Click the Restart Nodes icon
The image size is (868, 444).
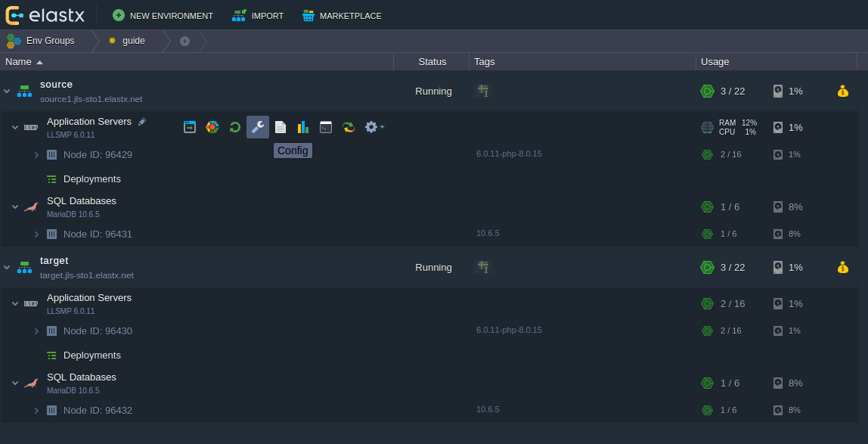pyautogui.click(x=235, y=127)
